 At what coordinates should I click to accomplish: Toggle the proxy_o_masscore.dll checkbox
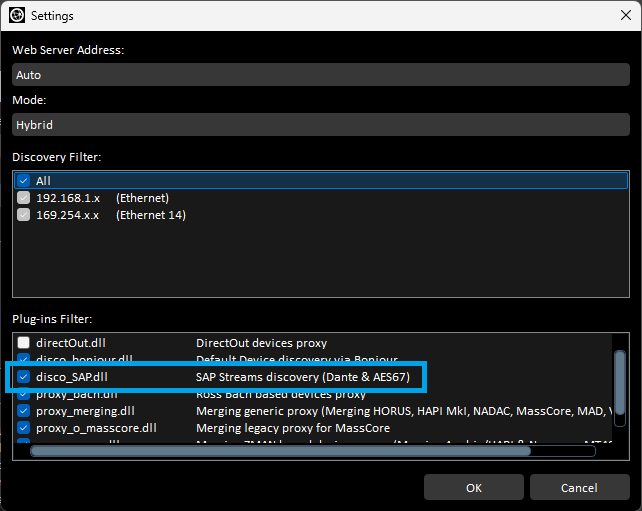click(x=23, y=428)
